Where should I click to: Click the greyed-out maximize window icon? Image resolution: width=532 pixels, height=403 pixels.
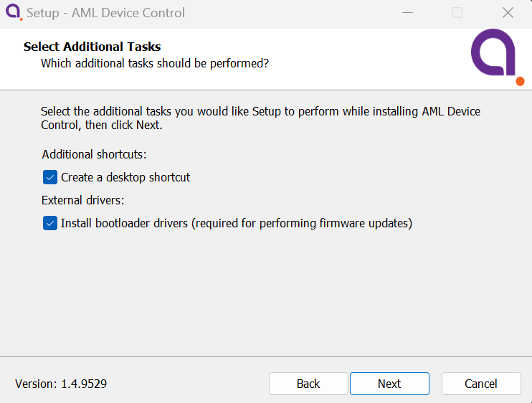tap(457, 13)
